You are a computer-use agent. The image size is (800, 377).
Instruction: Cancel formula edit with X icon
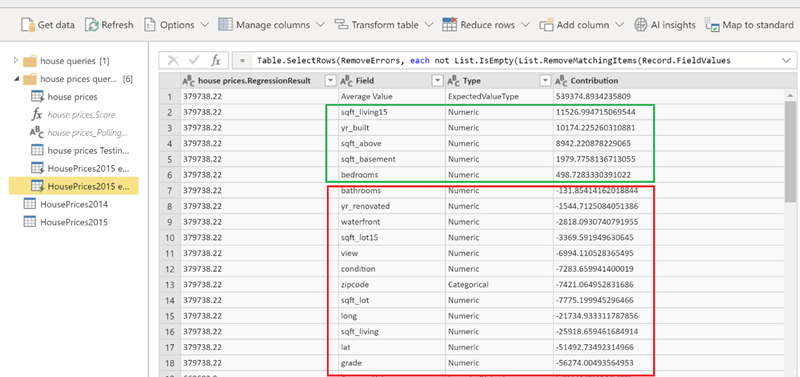(173, 61)
